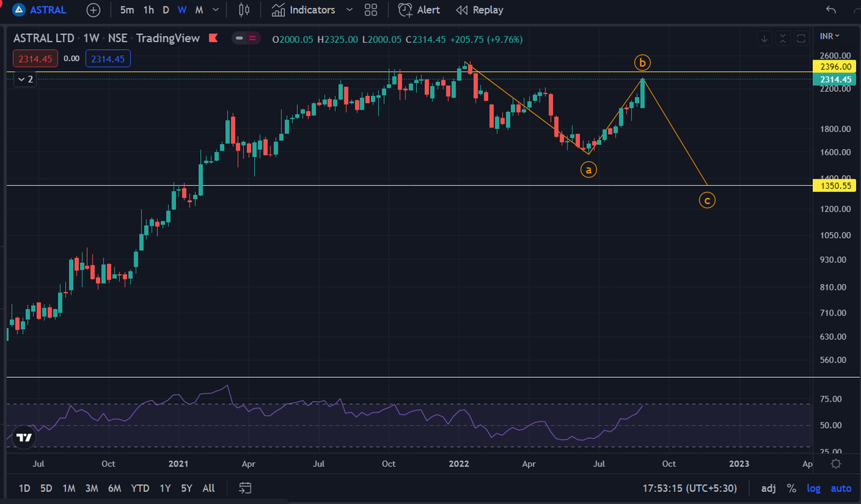The width and height of the screenshot is (861, 504).
Task: Open the INR currency dropdown
Action: point(829,35)
